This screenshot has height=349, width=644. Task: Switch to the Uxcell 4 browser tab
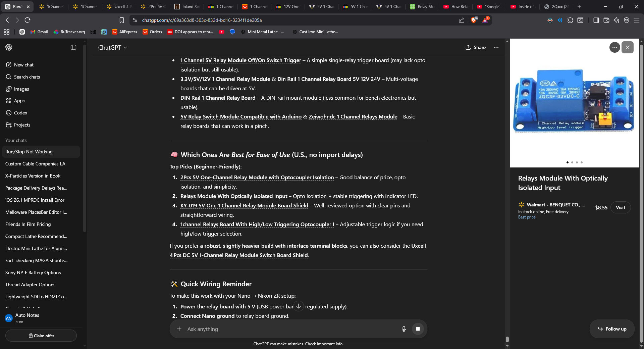point(120,6)
